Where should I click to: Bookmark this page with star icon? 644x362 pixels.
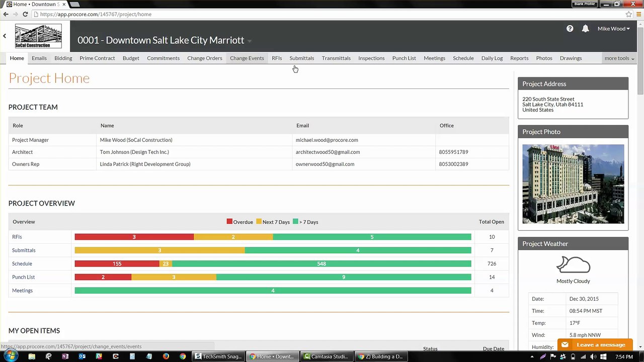(628, 14)
